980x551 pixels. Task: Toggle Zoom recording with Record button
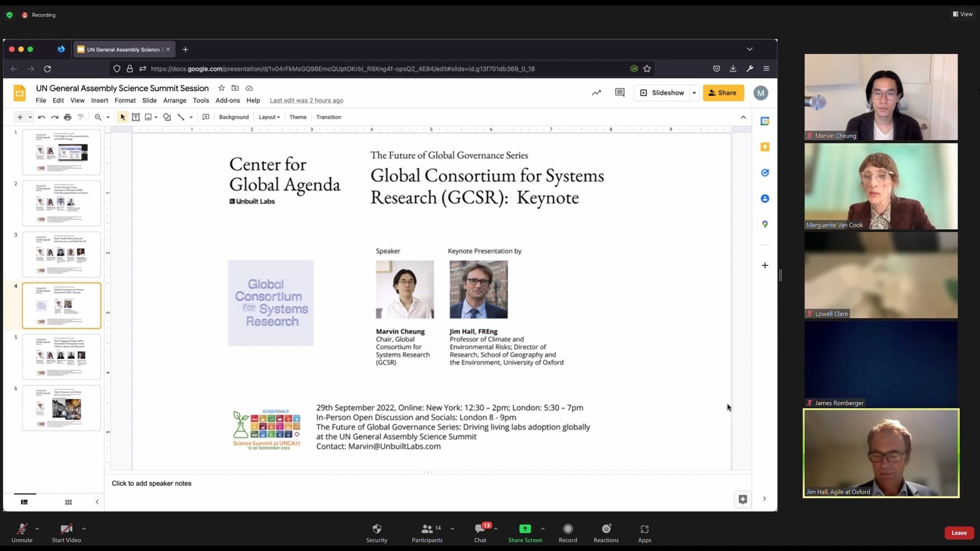pos(568,533)
